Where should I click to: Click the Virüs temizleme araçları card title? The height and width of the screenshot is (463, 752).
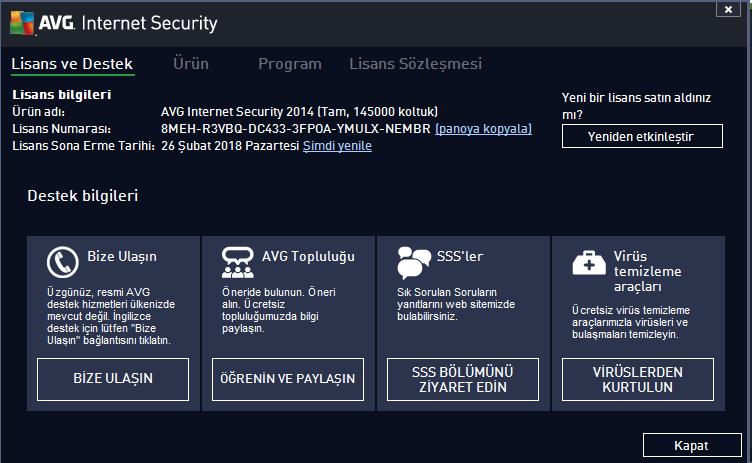click(647, 271)
